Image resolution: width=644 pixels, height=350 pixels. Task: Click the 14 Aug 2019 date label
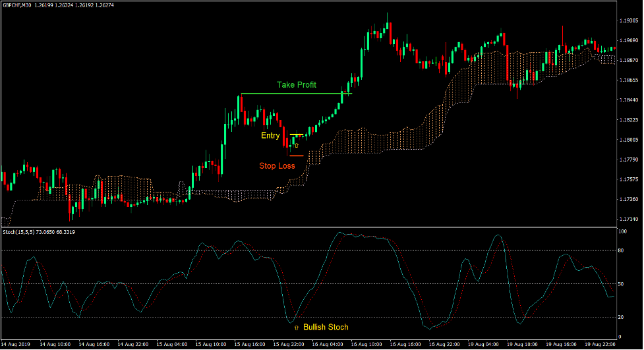coord(16,344)
